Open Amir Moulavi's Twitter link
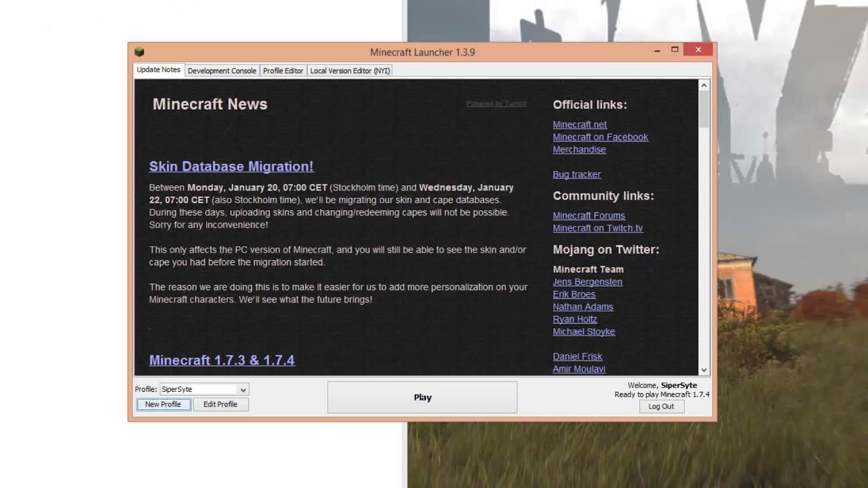The height and width of the screenshot is (488, 868). point(579,369)
